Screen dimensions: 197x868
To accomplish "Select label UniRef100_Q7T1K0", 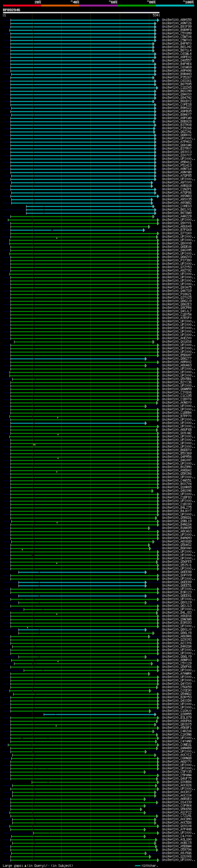I will (177, 233).
